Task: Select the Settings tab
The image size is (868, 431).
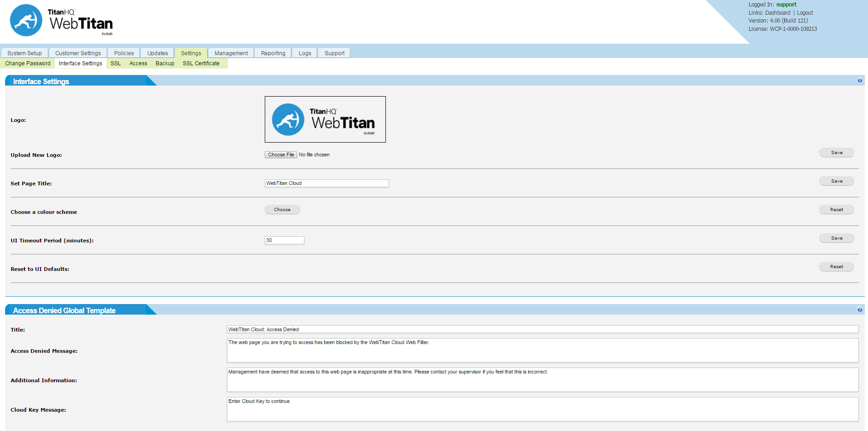Action: click(191, 53)
